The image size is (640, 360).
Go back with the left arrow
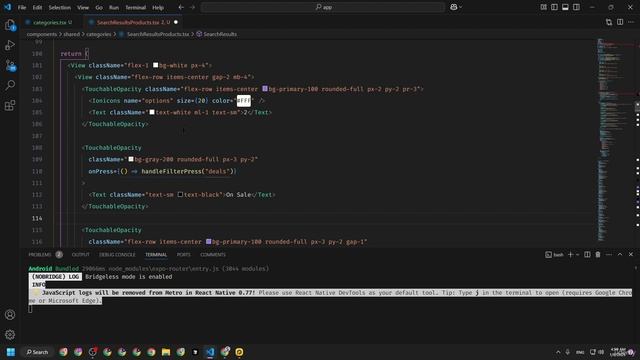[x=181, y=7]
